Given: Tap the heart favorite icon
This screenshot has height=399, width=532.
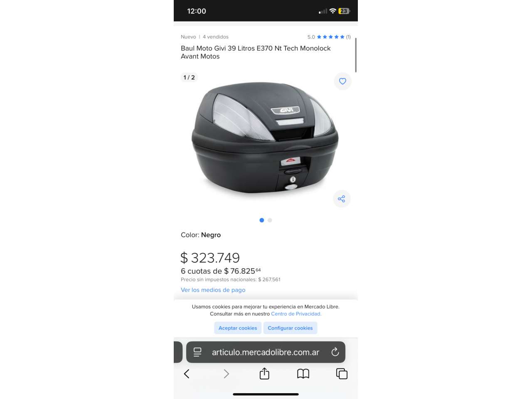Looking at the screenshot, I should point(342,81).
